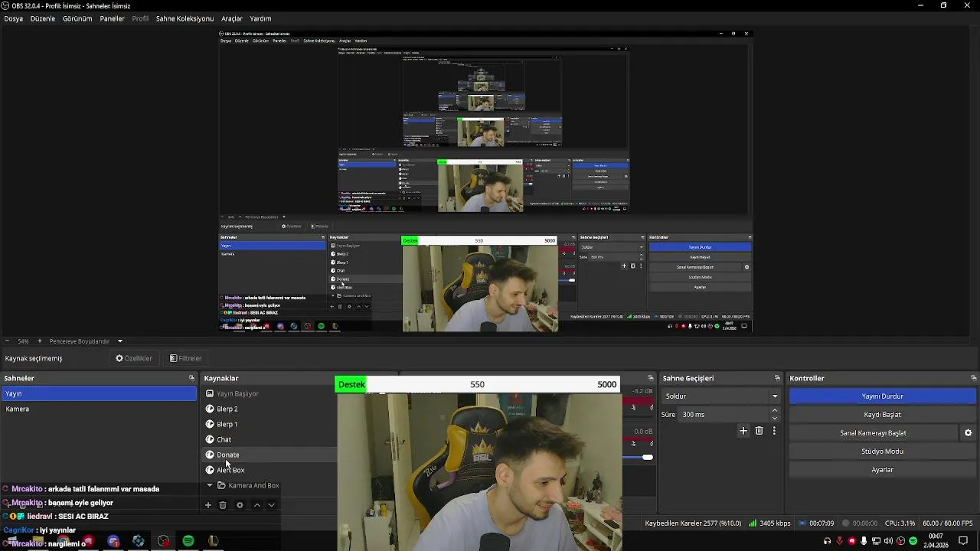The image size is (980, 551).
Task: Toggle Stüdyo Modu
Action: pyautogui.click(x=883, y=451)
